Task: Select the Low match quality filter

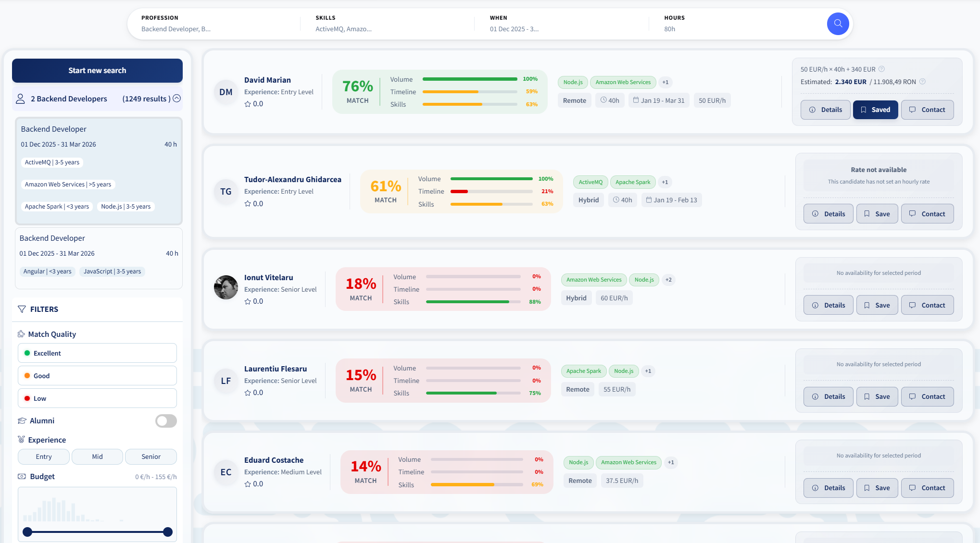Action: pos(97,398)
